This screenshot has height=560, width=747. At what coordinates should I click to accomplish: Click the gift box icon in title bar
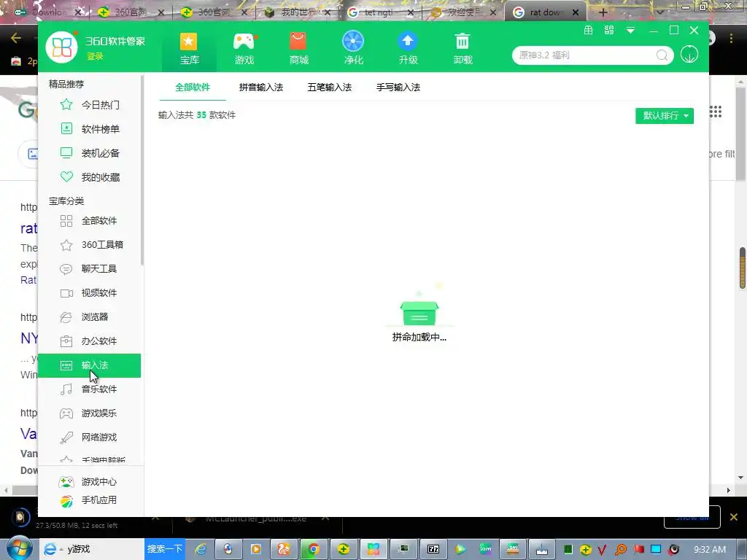pos(589,31)
